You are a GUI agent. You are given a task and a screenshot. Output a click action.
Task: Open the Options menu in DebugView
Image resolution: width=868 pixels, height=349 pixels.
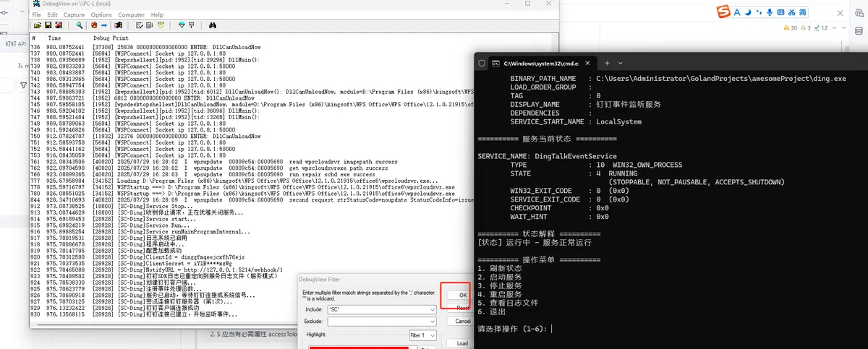(x=101, y=14)
